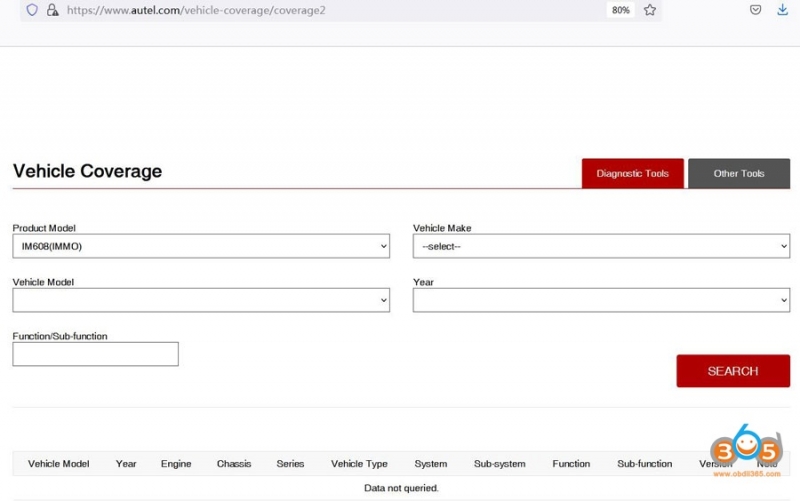800x501 pixels.
Task: Expand the Year dropdown
Action: point(601,300)
